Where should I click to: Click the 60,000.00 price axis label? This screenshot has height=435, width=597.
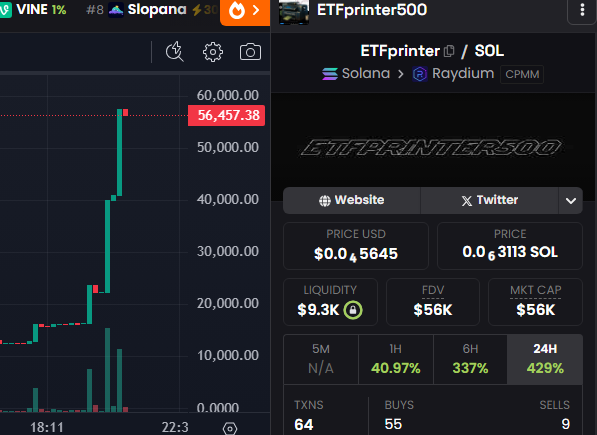(228, 95)
